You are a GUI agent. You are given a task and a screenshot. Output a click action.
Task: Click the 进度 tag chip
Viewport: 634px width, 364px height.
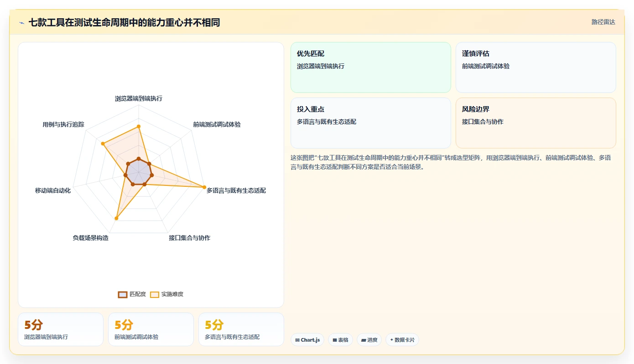369,340
